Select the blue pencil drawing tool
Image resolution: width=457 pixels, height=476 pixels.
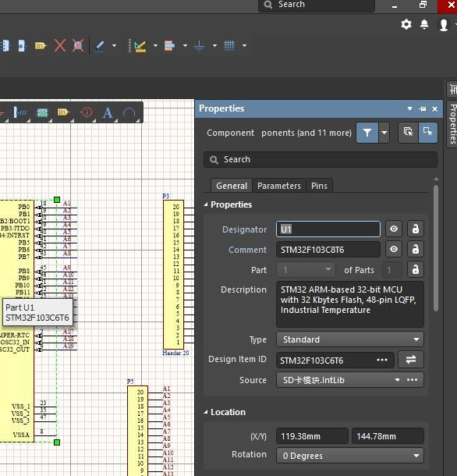point(100,46)
